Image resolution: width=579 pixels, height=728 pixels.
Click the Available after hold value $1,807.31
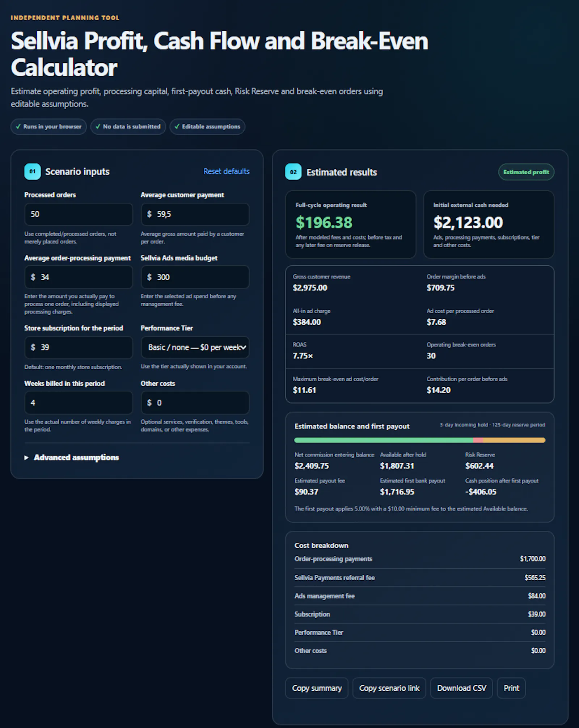click(397, 466)
